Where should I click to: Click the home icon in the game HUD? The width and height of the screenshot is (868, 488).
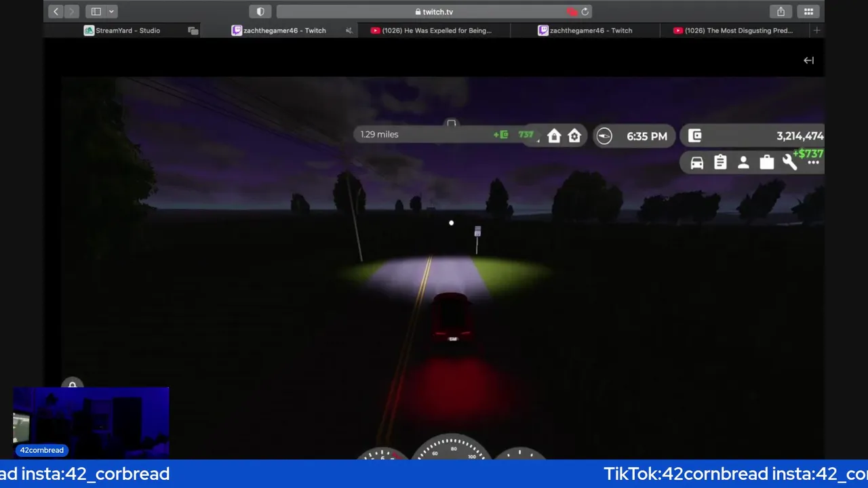(554, 136)
